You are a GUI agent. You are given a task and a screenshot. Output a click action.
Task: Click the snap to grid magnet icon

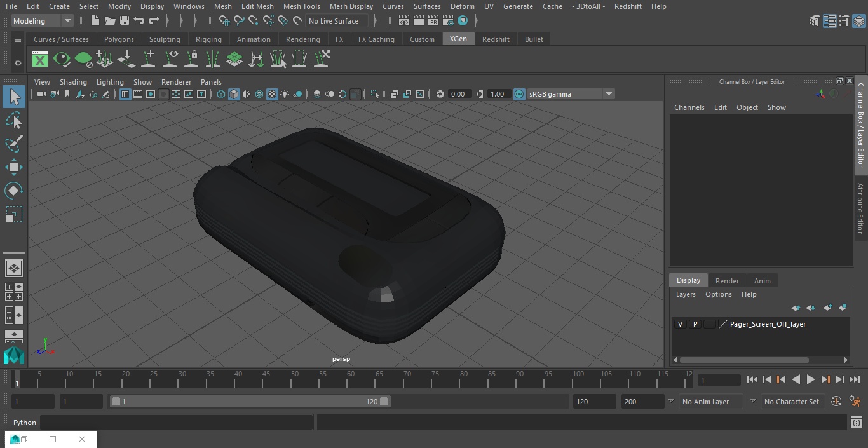(x=224, y=21)
